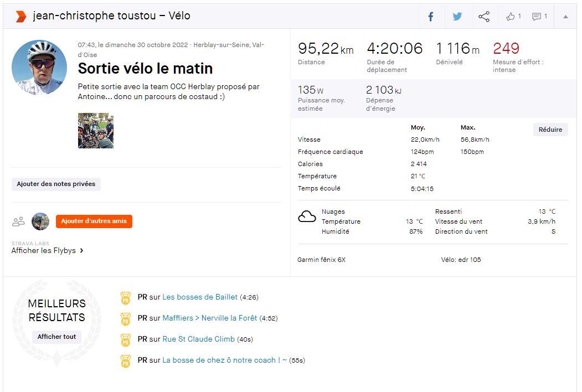Open the Maffliers > Nerville la Forêt segment
Viewport: 582px width, 392px height.
click(210, 318)
